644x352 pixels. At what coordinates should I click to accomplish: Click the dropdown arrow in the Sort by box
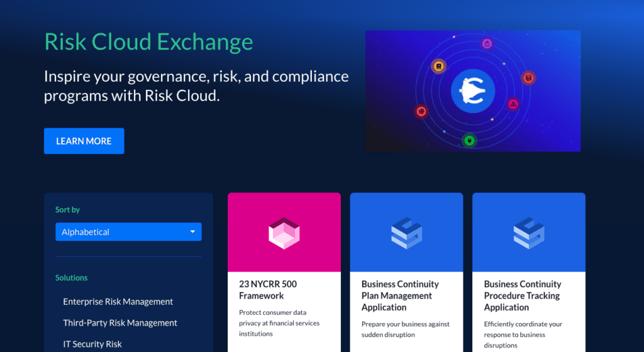192,232
